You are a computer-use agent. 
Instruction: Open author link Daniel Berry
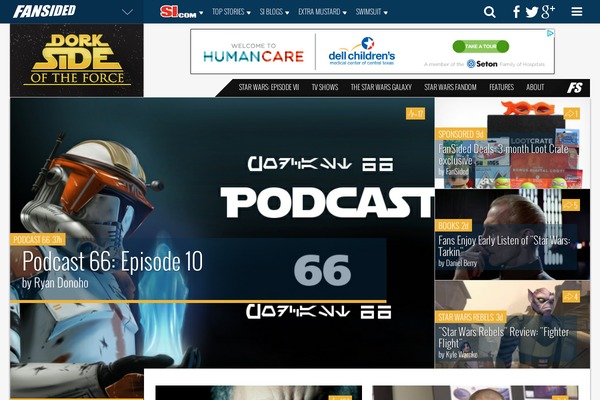pos(461,263)
